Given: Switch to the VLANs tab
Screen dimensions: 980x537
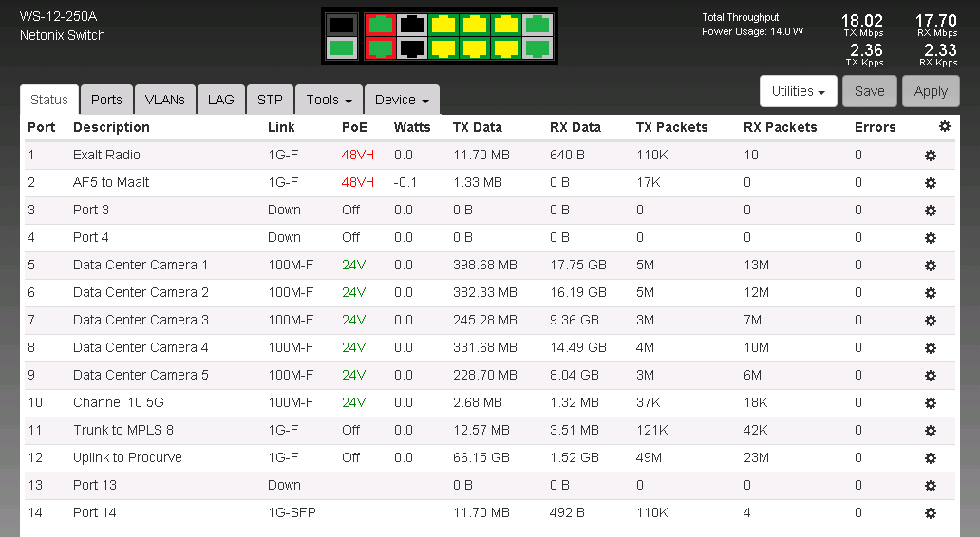Looking at the screenshot, I should [165, 100].
